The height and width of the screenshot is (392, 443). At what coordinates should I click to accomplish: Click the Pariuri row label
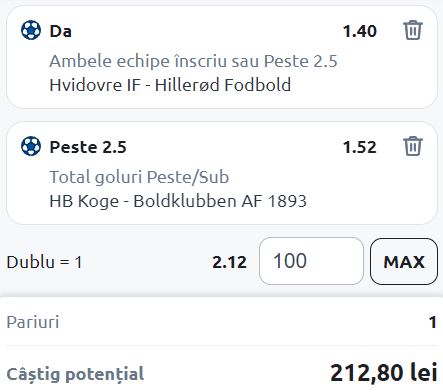[33, 322]
